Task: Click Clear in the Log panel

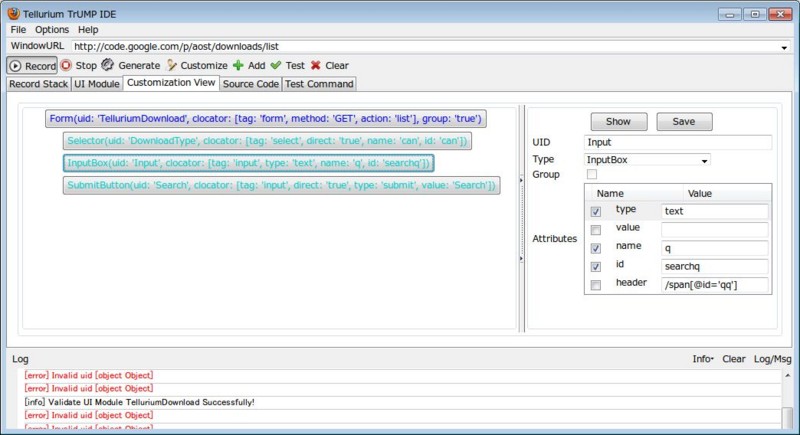Action: (734, 359)
